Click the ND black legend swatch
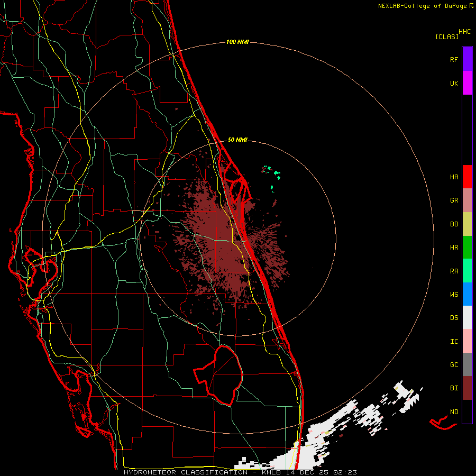476x476 pixels. (x=467, y=411)
